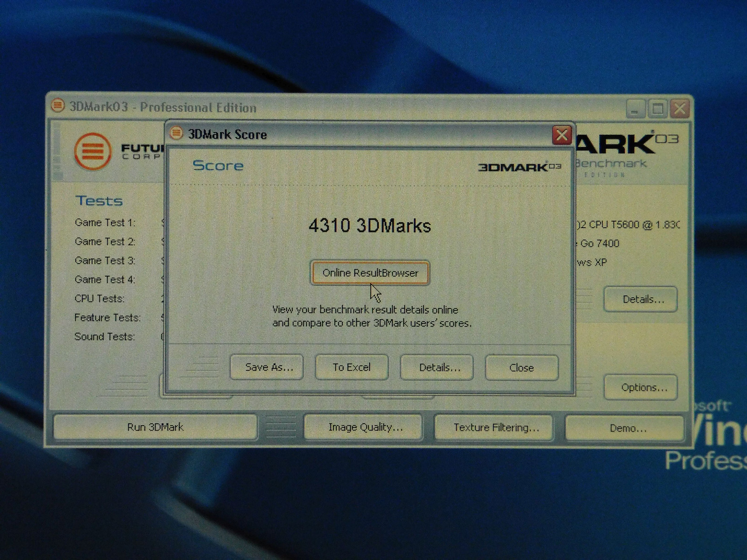Close the 3DMark03 Professional Edition main window

tap(680, 109)
